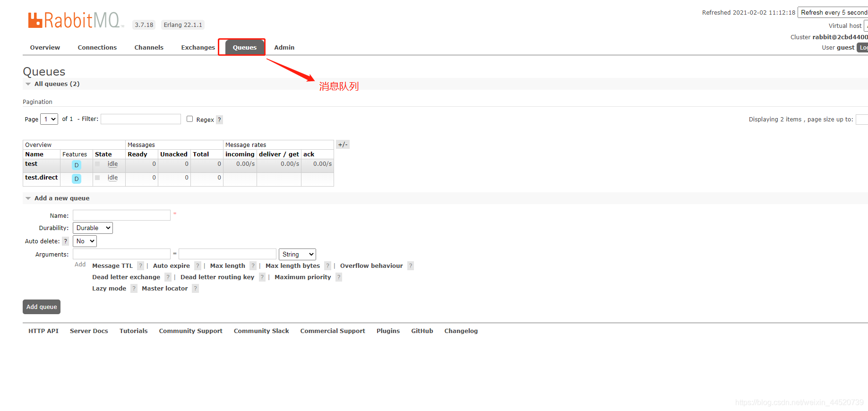Enable the Regex checkbox
This screenshot has height=411, width=868.
pos(189,119)
